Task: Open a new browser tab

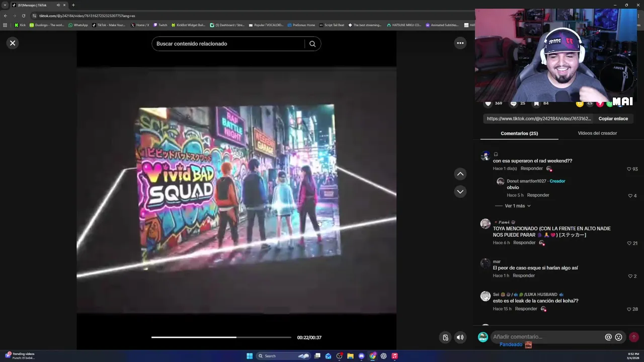Action: (73, 5)
